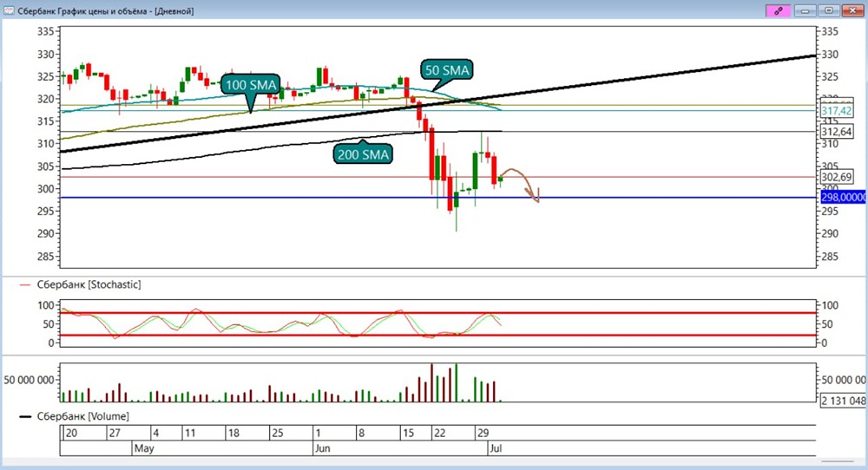Screen dimensions: 868x470
Task: Click date 11 on the time axis
Action: tap(190, 433)
